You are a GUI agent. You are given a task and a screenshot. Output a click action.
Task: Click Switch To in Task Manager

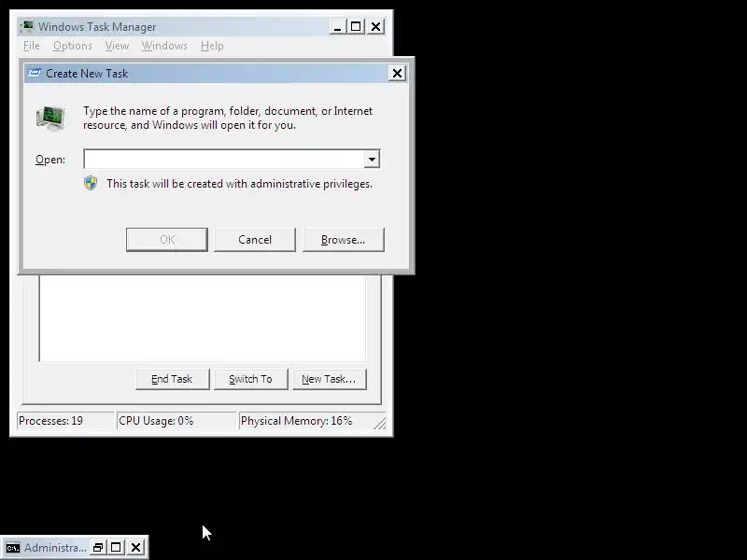[250, 379]
